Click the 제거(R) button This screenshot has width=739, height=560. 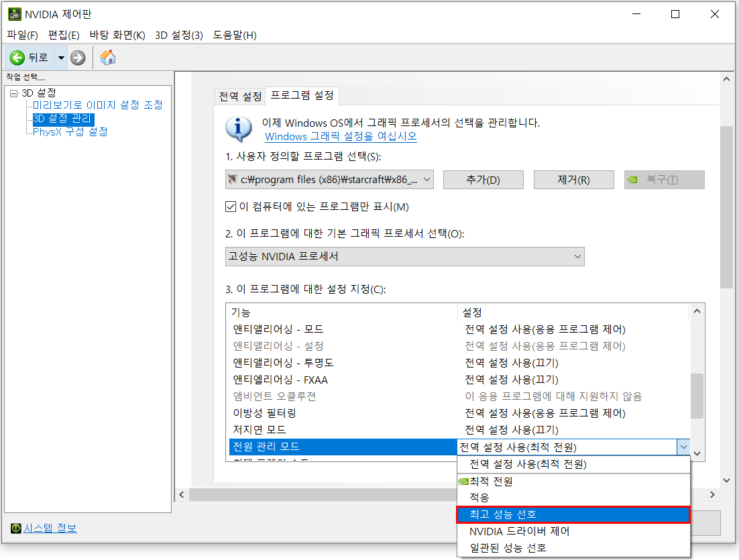(573, 180)
